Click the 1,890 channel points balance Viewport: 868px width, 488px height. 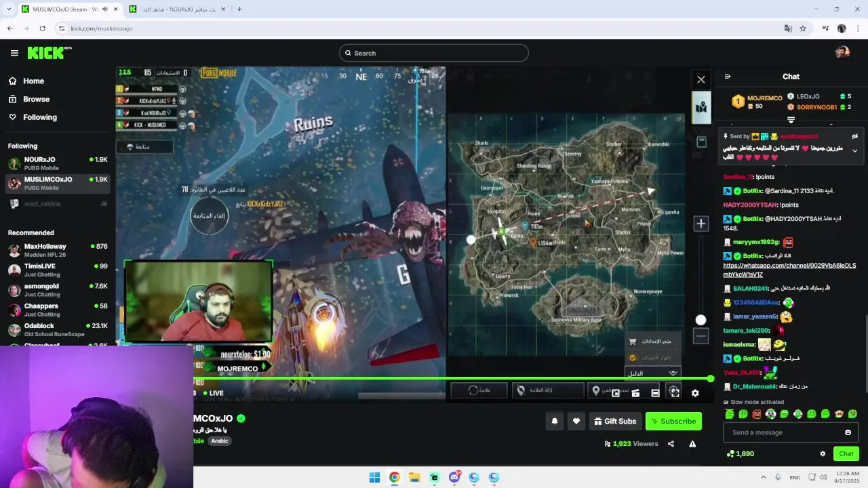pyautogui.click(x=741, y=454)
